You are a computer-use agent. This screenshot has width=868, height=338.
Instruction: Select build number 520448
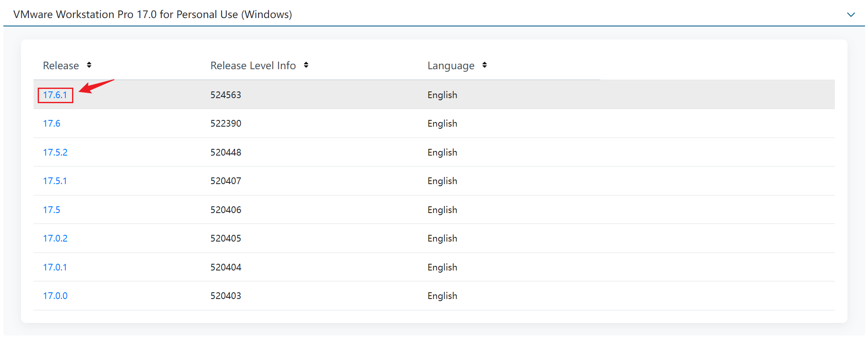(x=226, y=153)
